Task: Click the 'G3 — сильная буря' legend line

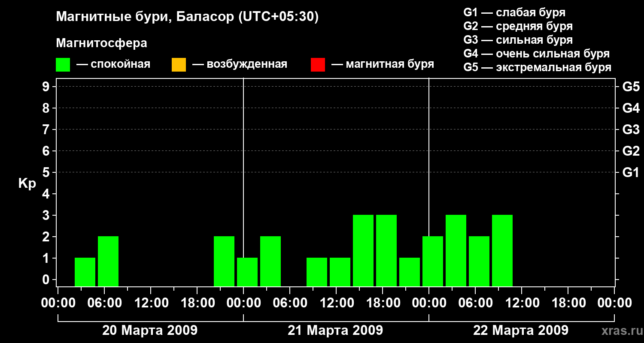Action: coord(518,39)
